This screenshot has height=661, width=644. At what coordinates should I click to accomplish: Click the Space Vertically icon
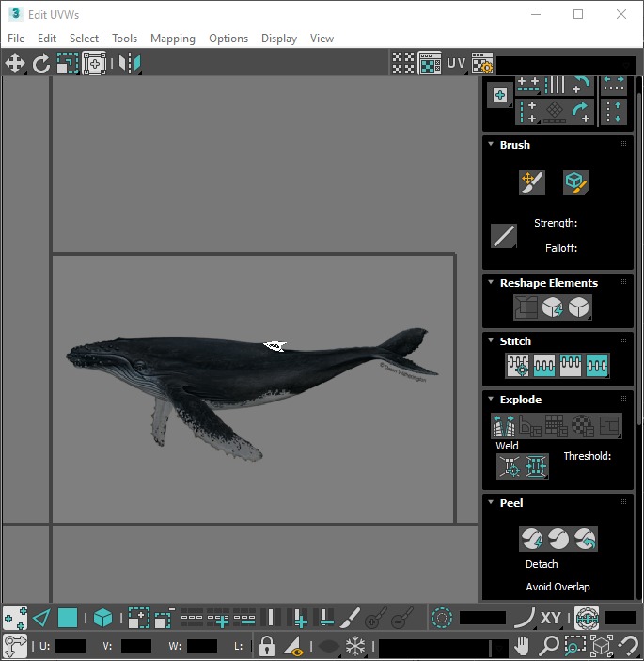tap(614, 112)
